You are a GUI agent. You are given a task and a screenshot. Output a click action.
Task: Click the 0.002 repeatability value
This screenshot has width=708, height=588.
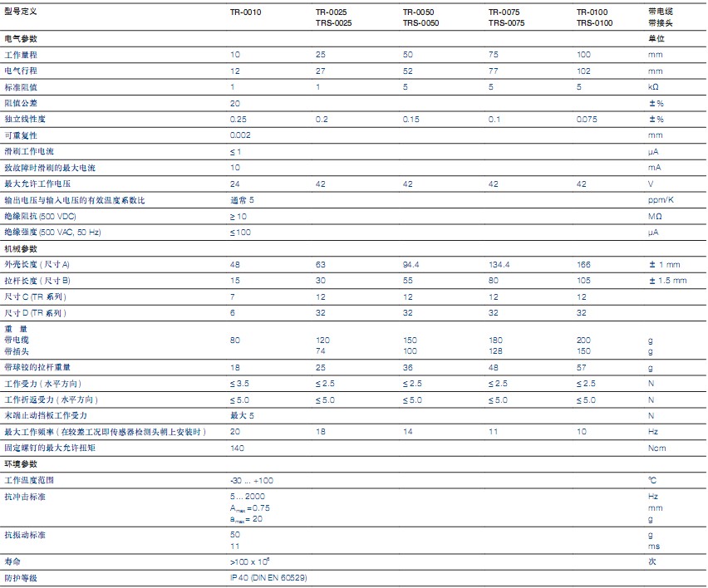click(239, 135)
